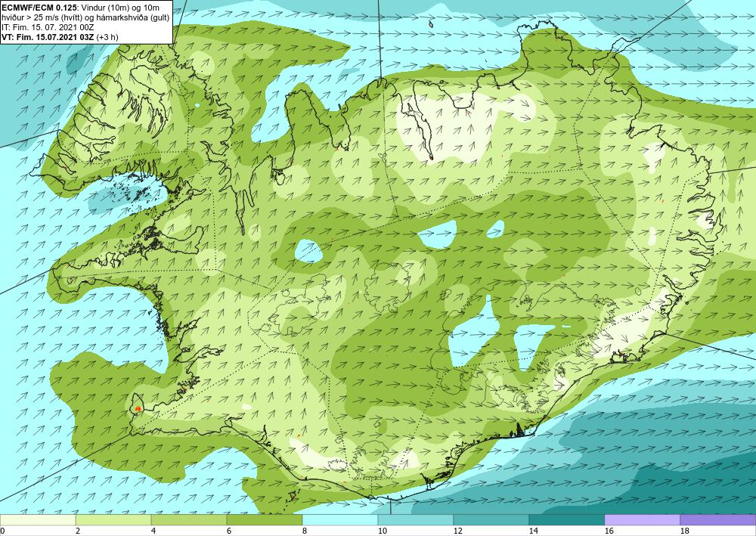This screenshot has height=536, width=756.
Task: Click the light cyan 8–10 legend swatch
Action: pyautogui.click(x=340, y=520)
